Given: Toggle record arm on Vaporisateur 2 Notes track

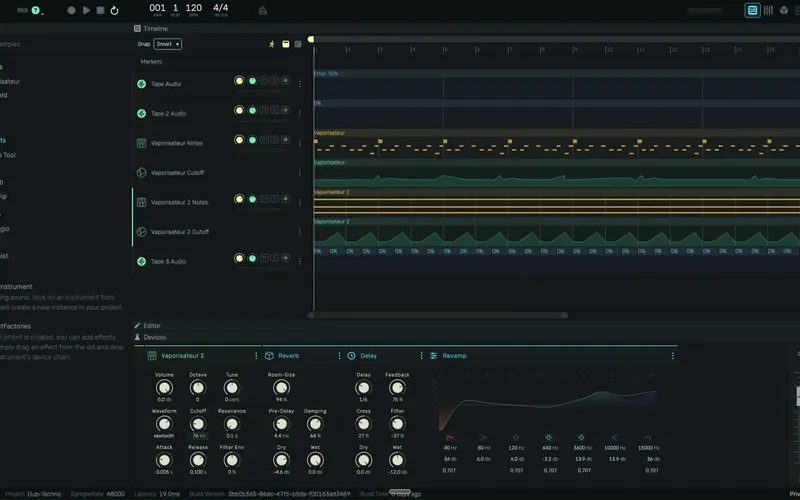Looking at the screenshot, I should (x=285, y=199).
